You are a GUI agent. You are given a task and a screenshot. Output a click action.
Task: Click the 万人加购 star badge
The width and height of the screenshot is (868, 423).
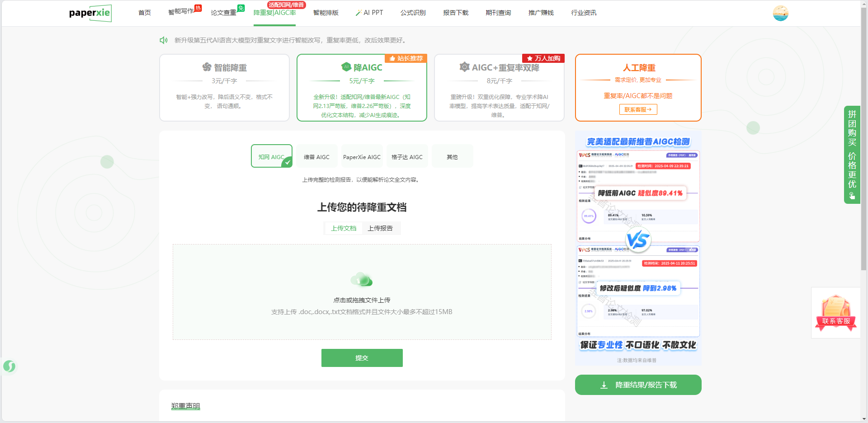tap(543, 58)
